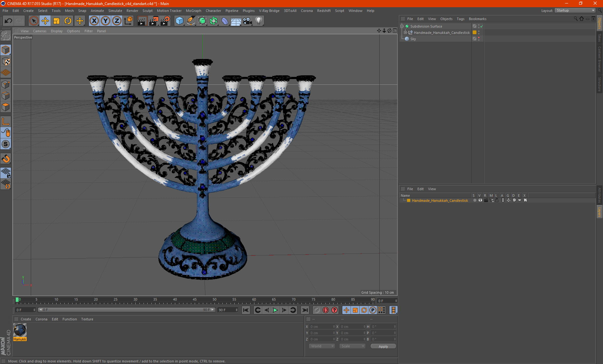Open the Objects manager Tags menu
The image size is (603, 364).
460,19
